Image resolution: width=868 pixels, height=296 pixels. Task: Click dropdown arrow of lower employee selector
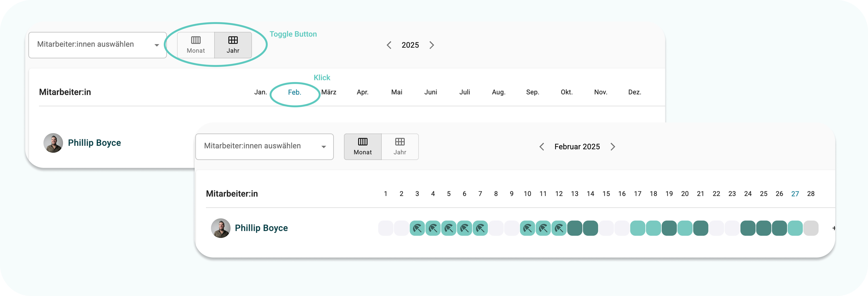coord(323,147)
